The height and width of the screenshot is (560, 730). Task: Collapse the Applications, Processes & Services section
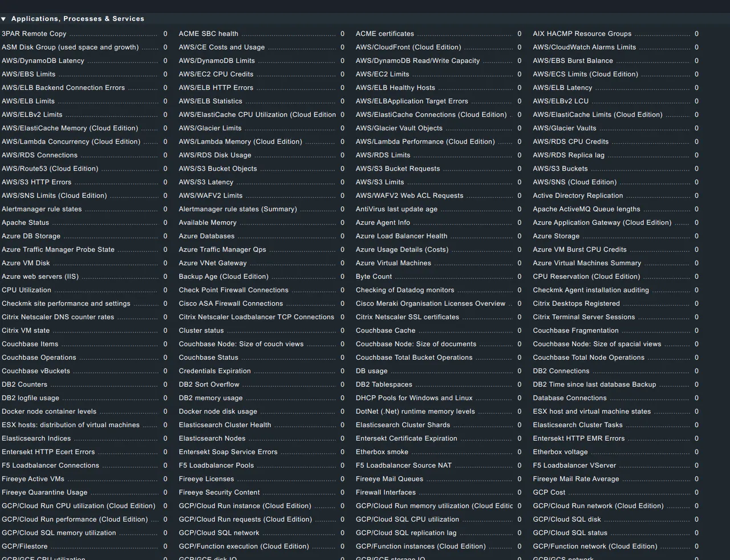tap(3, 19)
